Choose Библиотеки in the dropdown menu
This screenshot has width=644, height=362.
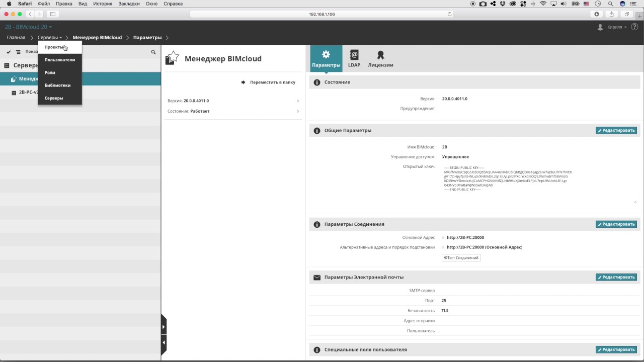click(x=60, y=85)
